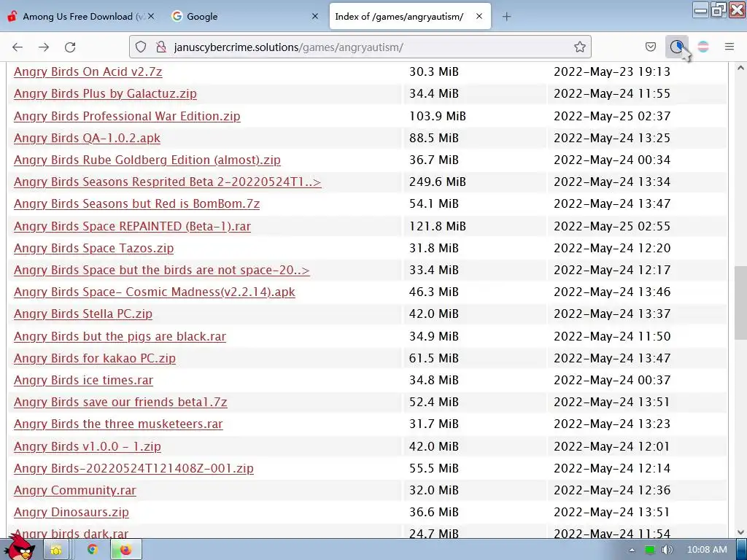Open the Pocket save icon
The image size is (747, 560).
(651, 47)
